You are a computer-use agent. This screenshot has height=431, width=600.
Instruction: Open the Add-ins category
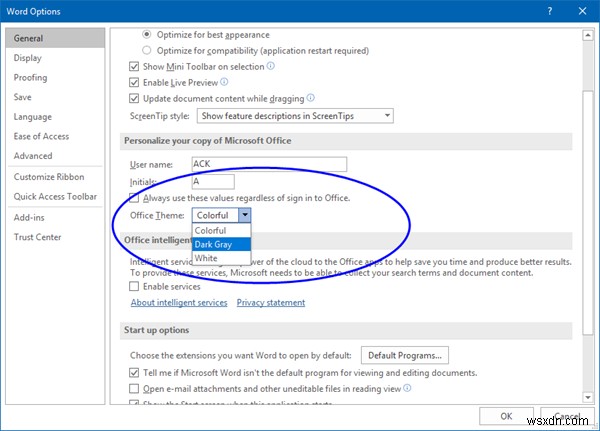pyautogui.click(x=55, y=217)
